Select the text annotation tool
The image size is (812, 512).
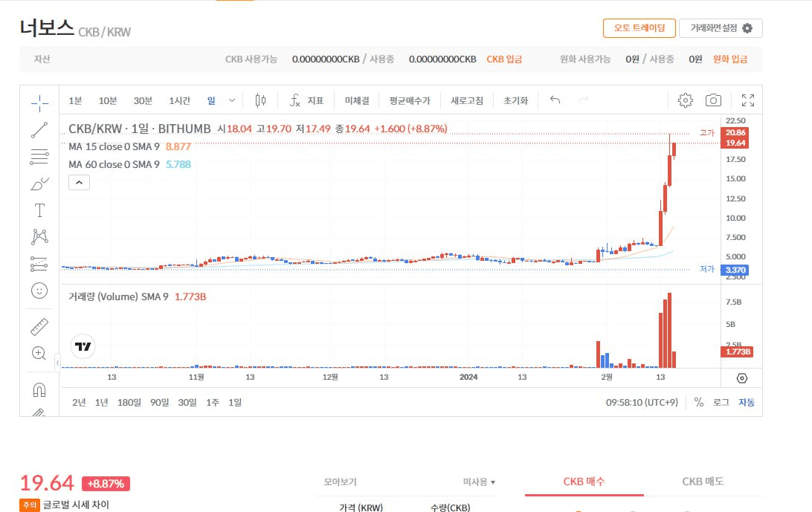click(39, 210)
